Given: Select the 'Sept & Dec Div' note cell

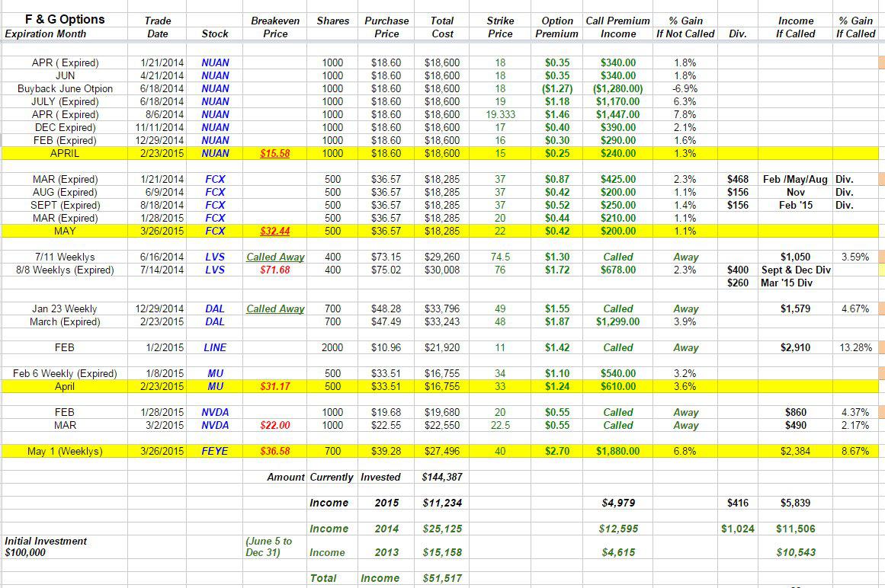Looking at the screenshot, I should [796, 270].
